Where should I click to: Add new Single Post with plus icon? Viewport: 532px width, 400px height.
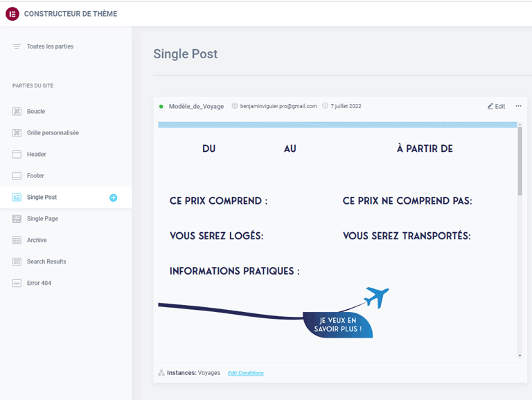pyautogui.click(x=113, y=198)
